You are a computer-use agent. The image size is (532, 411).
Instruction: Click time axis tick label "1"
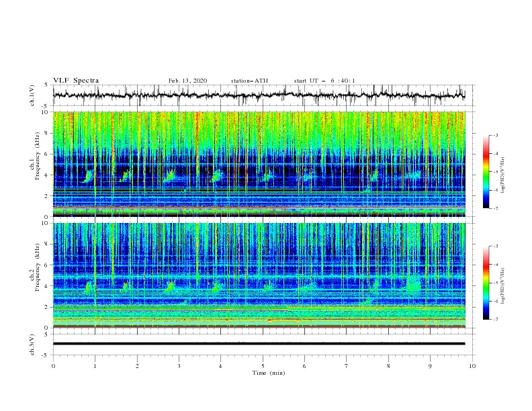click(x=95, y=366)
